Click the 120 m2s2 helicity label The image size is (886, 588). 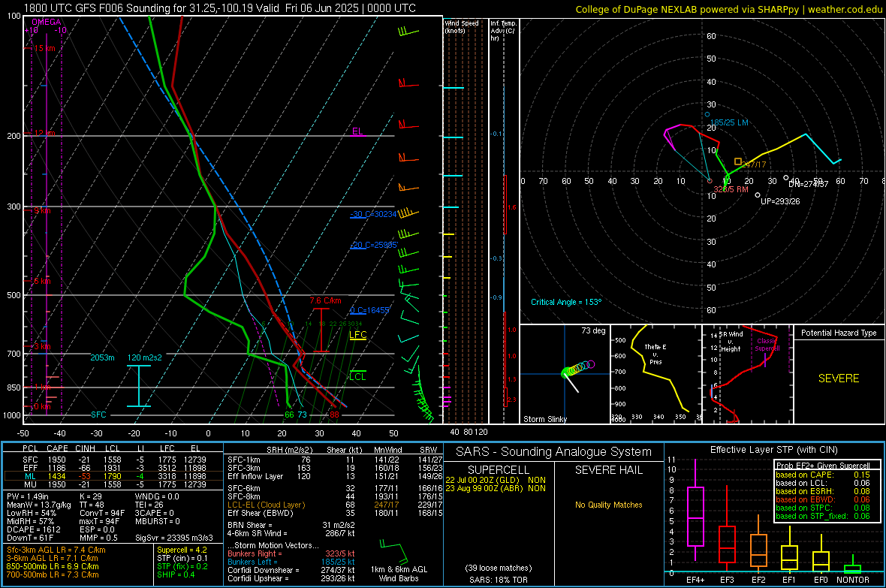pos(144,357)
